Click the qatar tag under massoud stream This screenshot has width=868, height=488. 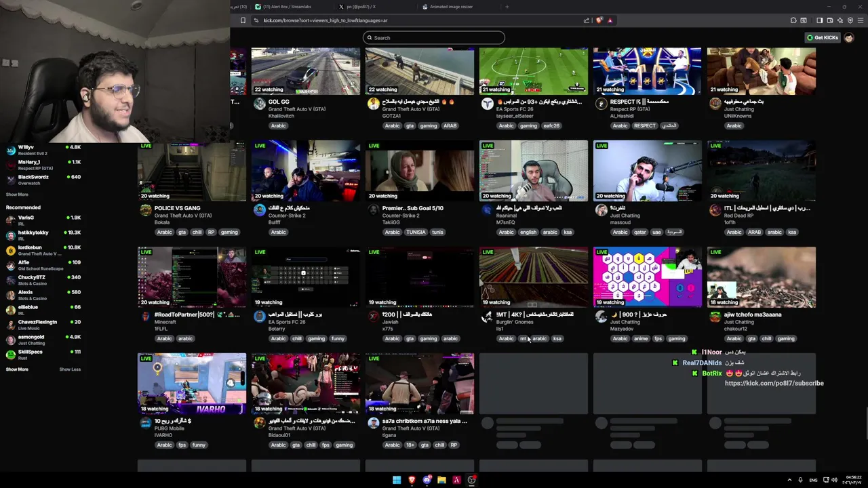641,232
